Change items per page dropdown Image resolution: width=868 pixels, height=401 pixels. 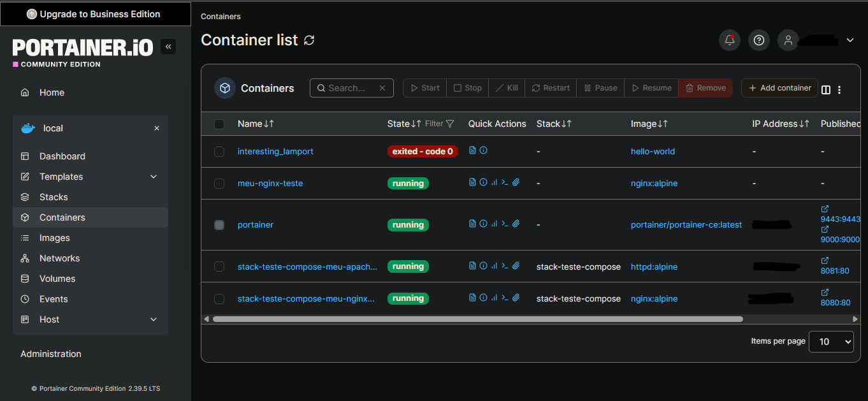(831, 342)
